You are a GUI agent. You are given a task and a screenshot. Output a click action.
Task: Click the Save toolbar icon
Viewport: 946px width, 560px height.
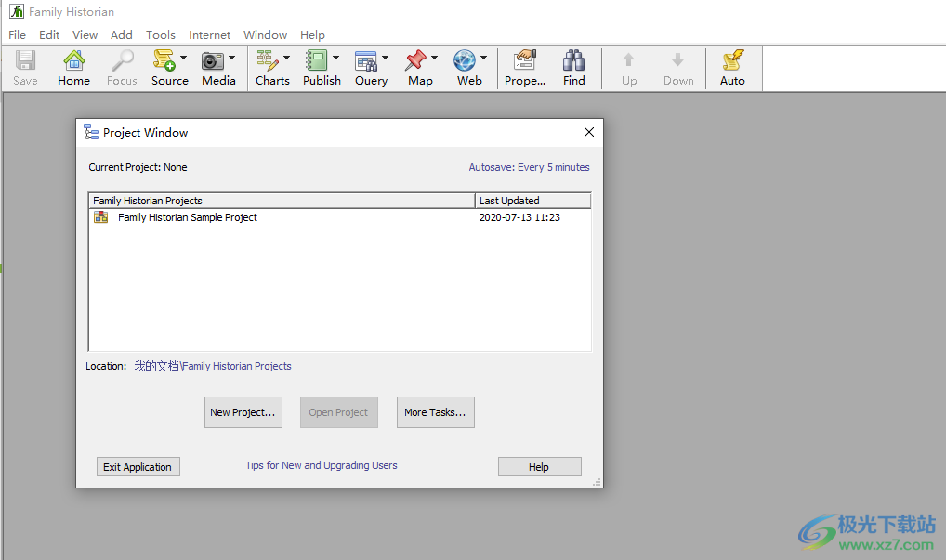pyautogui.click(x=25, y=61)
